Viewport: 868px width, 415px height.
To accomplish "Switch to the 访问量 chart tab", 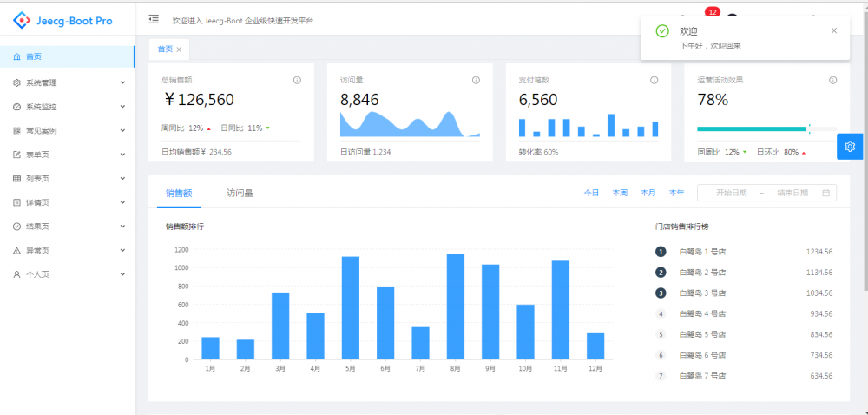I will [x=240, y=193].
